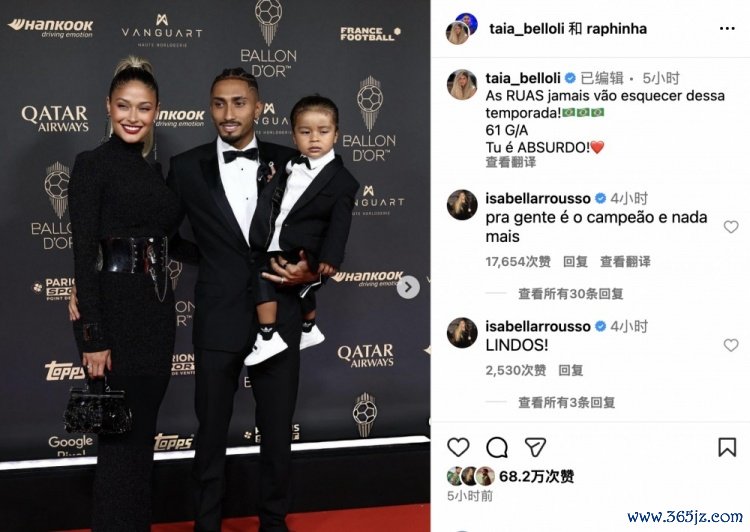Image resolution: width=750 pixels, height=532 pixels.
Task: Open raphinha profile from post header
Action: [x=616, y=29]
